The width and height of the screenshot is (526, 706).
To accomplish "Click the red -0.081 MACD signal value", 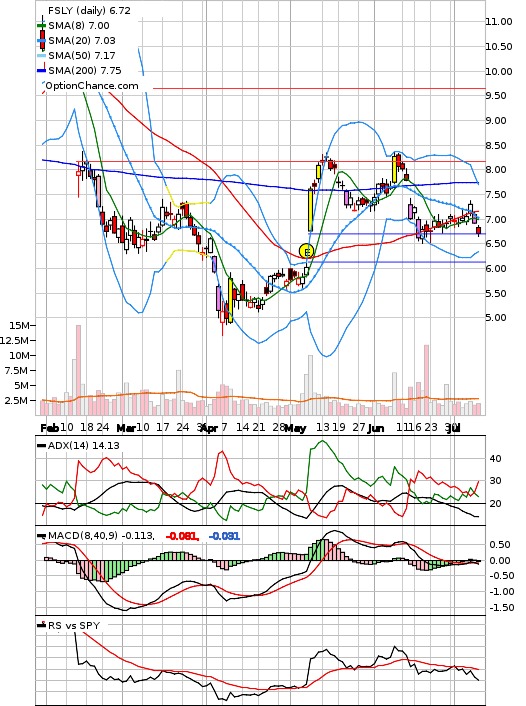I will [x=182, y=536].
